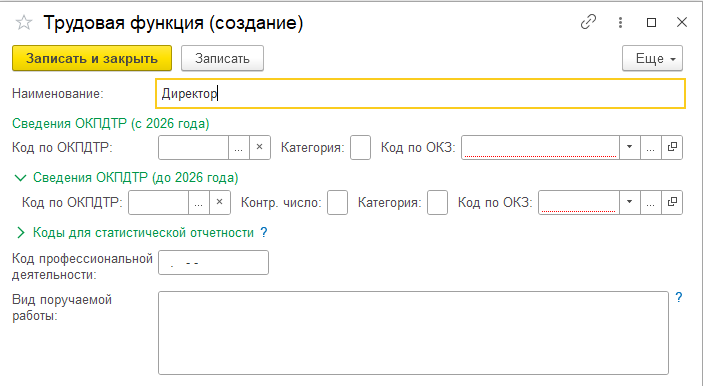
Task: Open ОКЗ item form in 2026 section
Action: 672,147
